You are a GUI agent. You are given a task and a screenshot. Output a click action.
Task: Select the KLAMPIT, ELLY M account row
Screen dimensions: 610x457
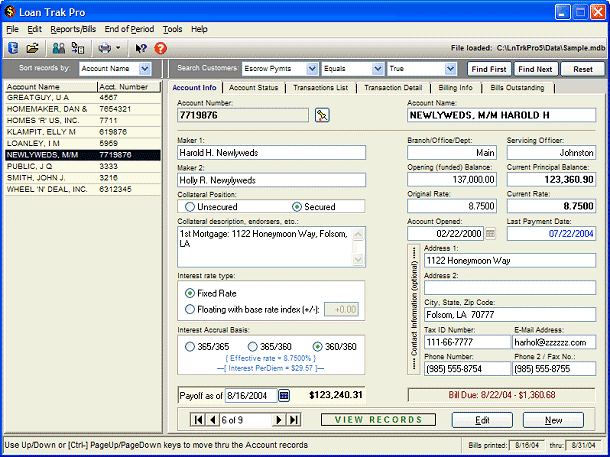[x=82, y=132]
